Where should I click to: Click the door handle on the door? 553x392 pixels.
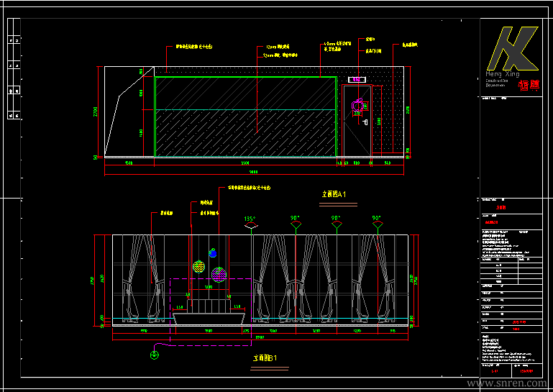click(365, 122)
